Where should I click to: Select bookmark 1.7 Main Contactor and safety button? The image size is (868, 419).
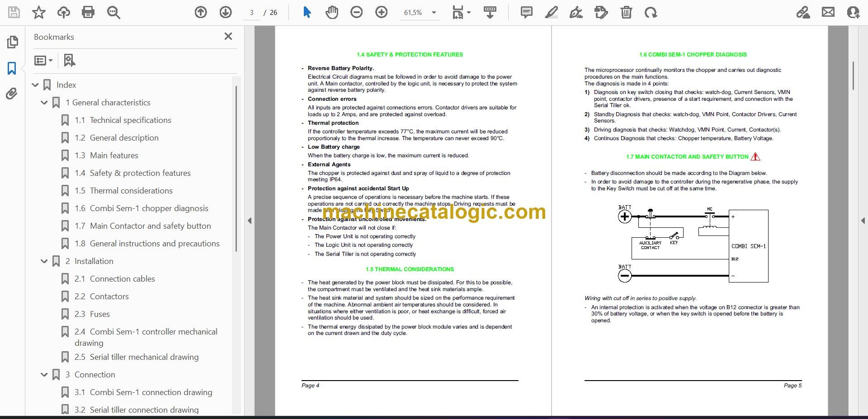(143, 226)
